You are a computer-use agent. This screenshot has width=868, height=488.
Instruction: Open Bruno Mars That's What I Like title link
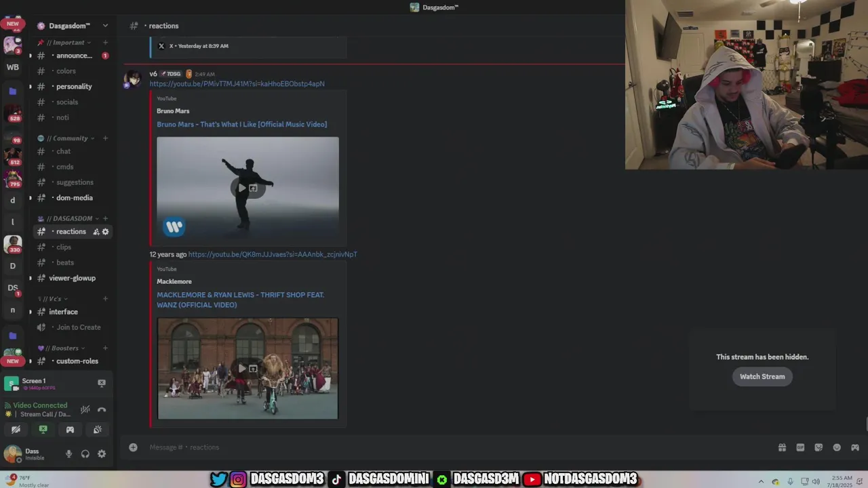click(241, 125)
